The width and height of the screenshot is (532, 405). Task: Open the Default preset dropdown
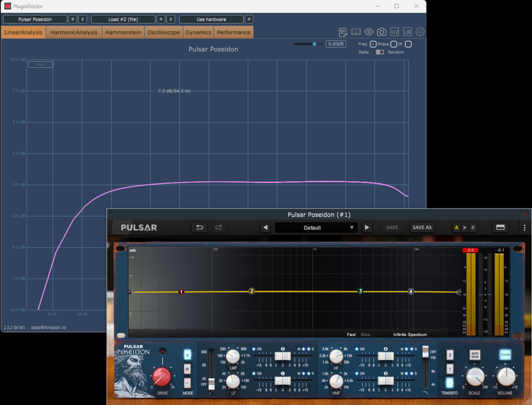click(x=316, y=227)
